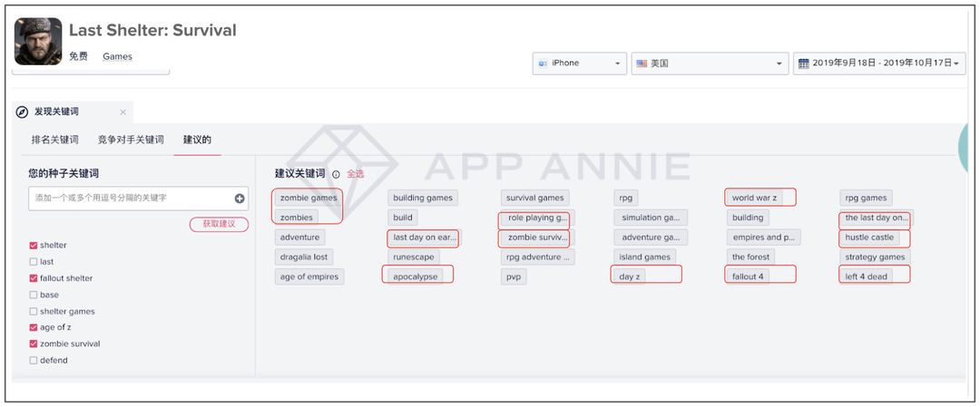This screenshot has width=980, height=407.
Task: Select the dragalia lost keyword
Action: (304, 257)
